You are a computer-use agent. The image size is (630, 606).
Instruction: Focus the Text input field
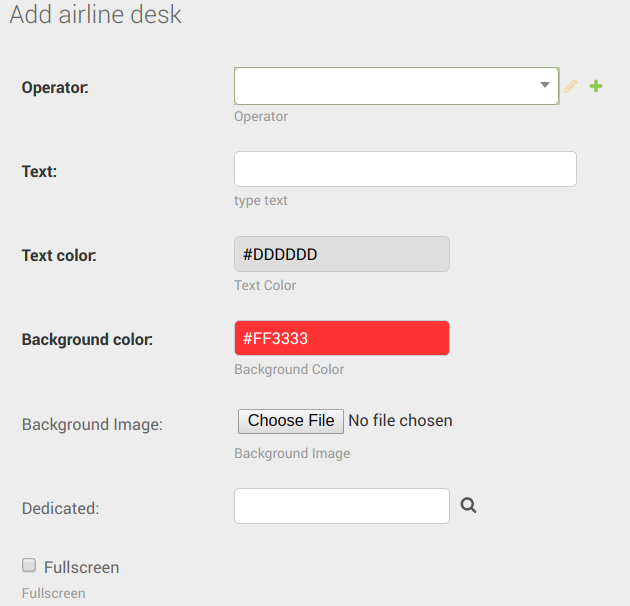[x=405, y=169]
